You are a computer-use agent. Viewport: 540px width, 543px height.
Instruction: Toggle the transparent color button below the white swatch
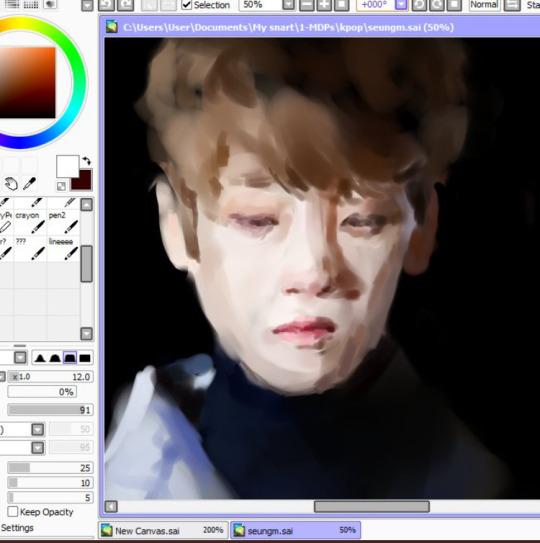tap(61, 186)
